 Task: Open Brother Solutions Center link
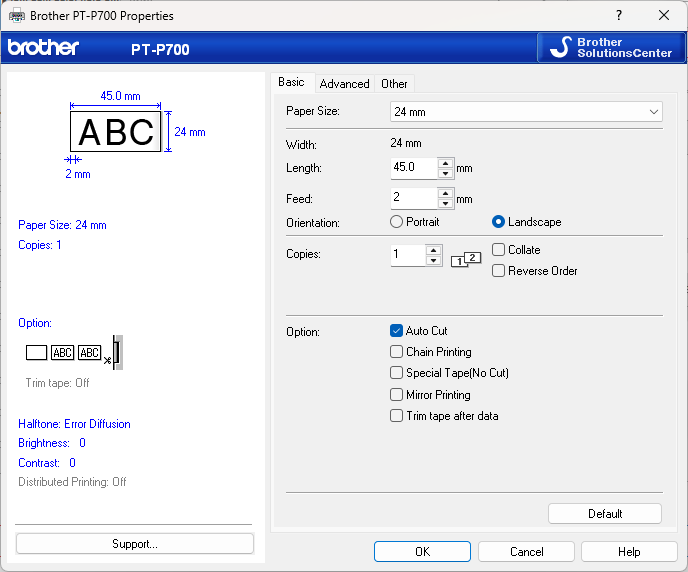point(611,47)
